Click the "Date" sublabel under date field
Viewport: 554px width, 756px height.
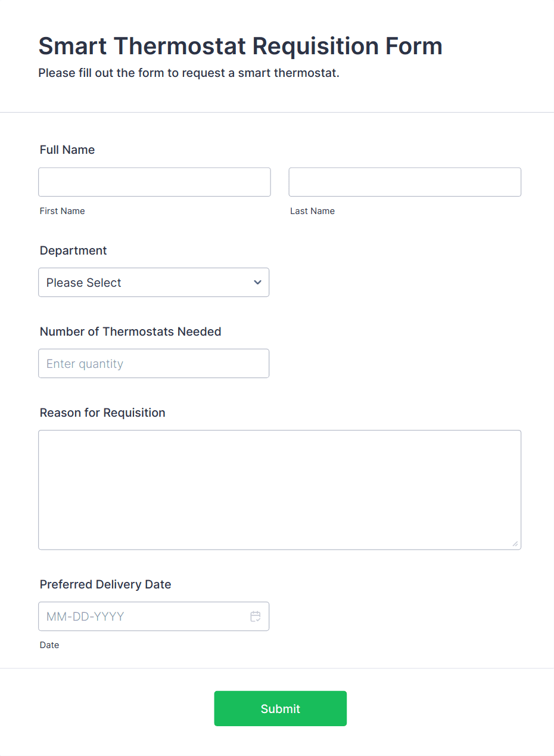[x=49, y=645]
